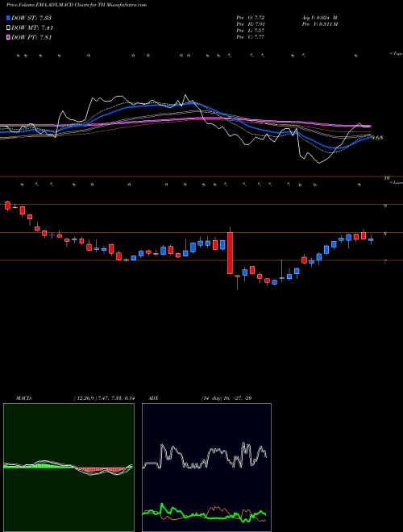Click the price axis label 9
403x532 pixels.
[x=385, y=206]
